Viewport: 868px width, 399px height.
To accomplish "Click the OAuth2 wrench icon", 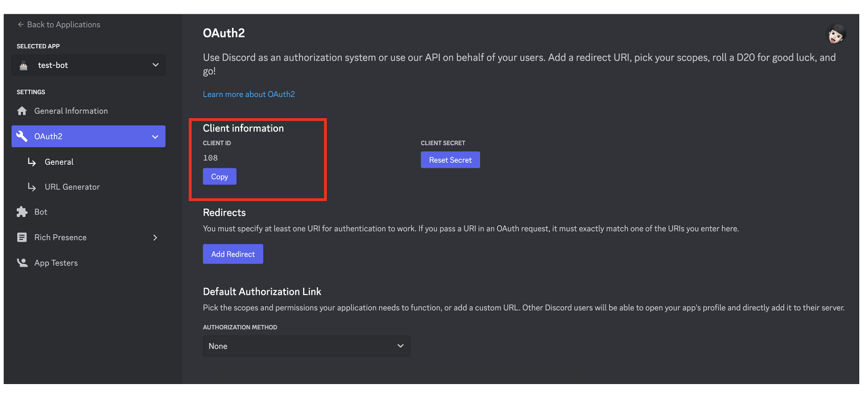I will pyautogui.click(x=22, y=136).
